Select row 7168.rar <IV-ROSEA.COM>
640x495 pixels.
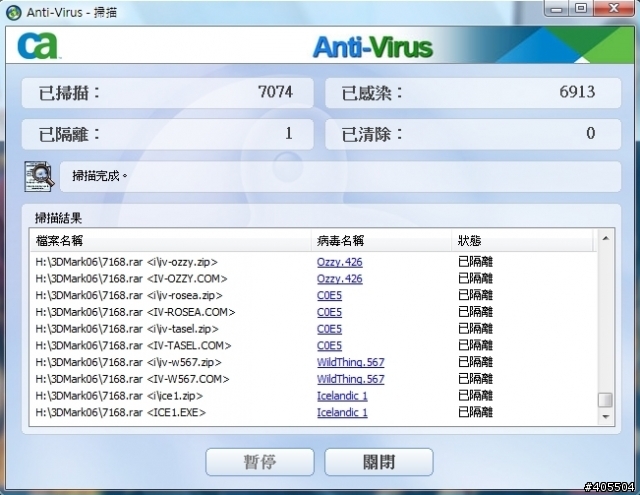(313, 312)
